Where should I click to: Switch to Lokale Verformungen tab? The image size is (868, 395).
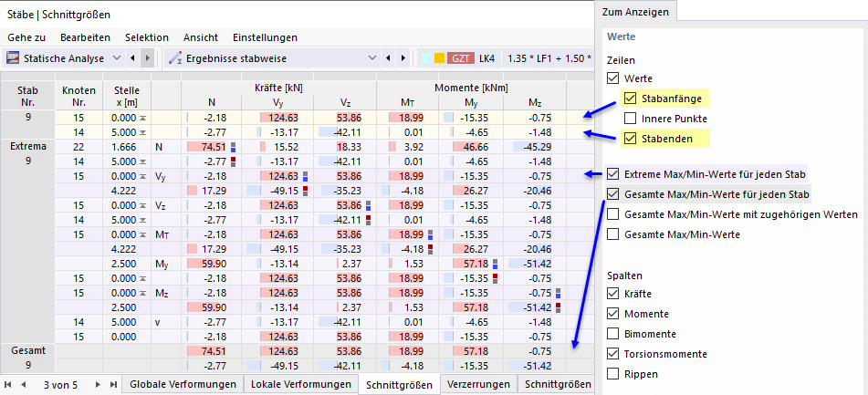(301, 384)
